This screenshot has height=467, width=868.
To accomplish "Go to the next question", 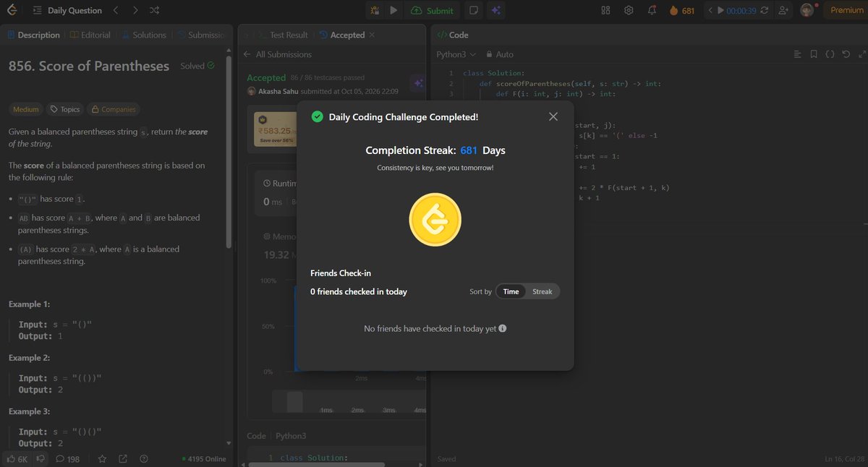I will tap(135, 11).
